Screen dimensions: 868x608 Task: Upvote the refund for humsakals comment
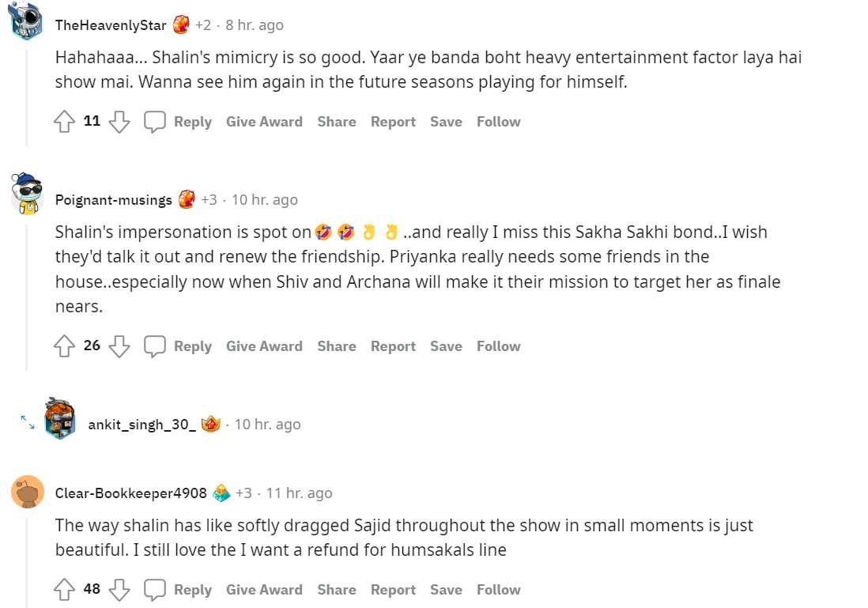64,589
